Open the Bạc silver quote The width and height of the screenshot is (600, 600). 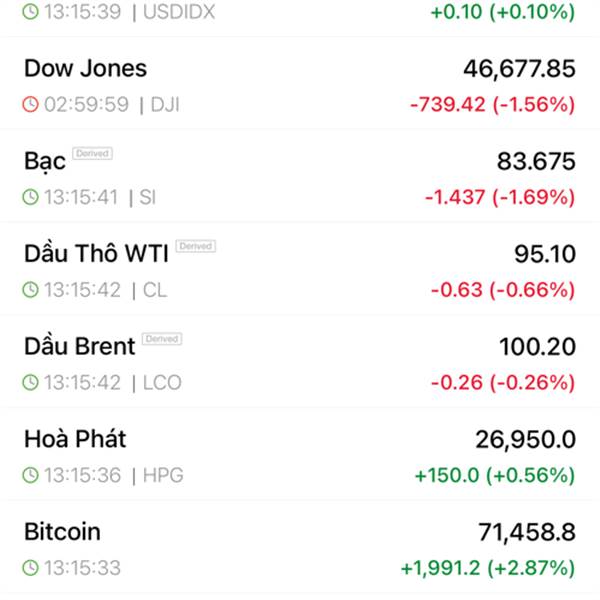(x=300, y=176)
